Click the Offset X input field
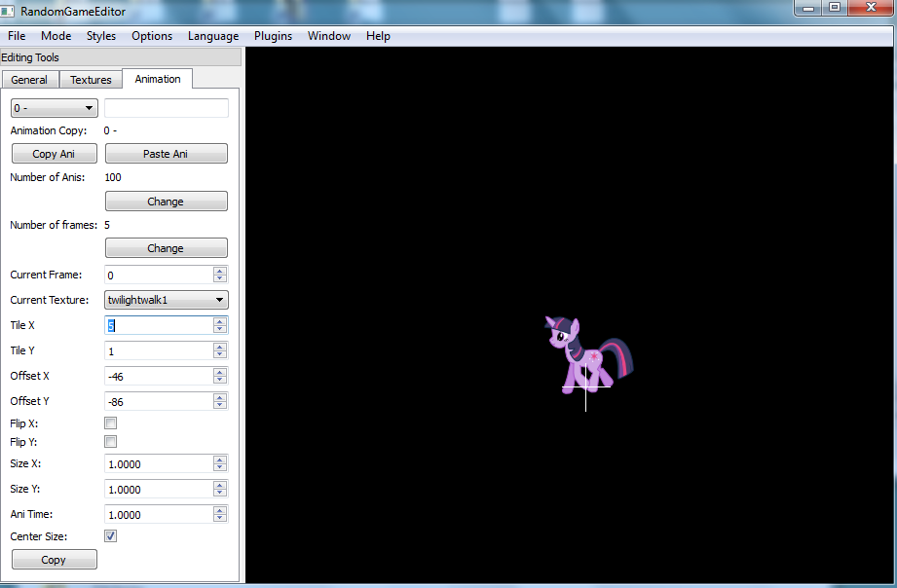897x588 pixels. point(159,376)
